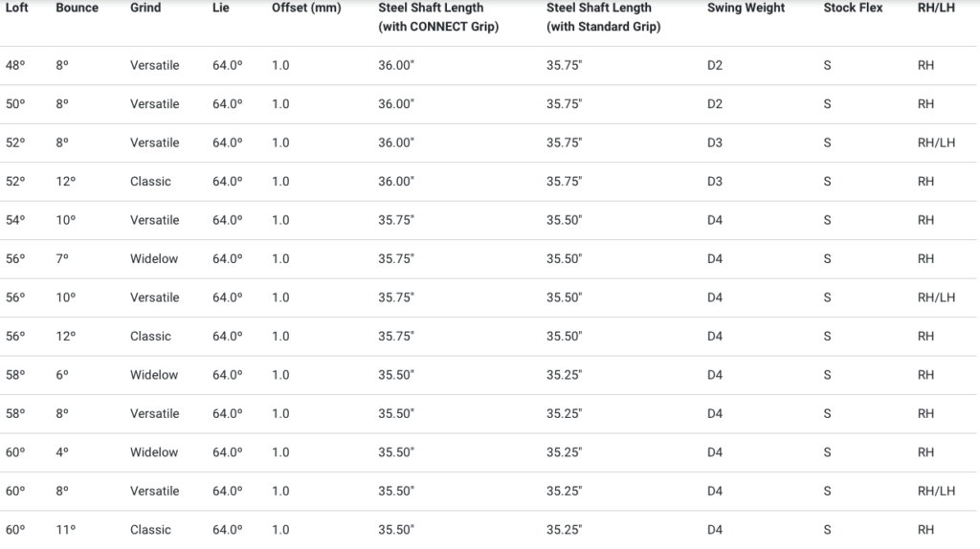This screenshot has height=549, width=980.
Task: Select RH/LH cell in the 52° Versatile row
Action: point(936,143)
